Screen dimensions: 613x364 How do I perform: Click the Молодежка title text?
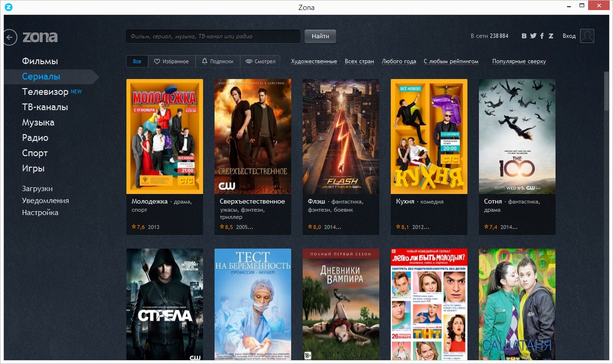pos(150,202)
